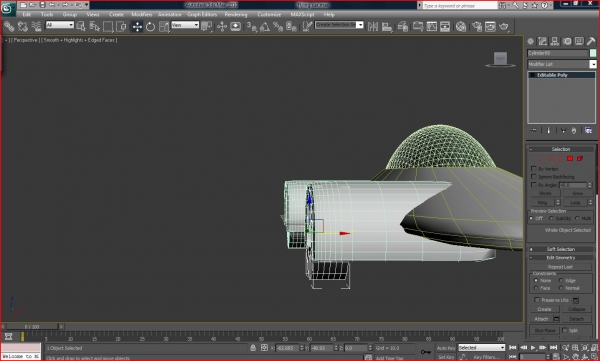The height and width of the screenshot is (361, 600).
Task: Switch to the Hierarchy command panel tab
Action: [x=555, y=41]
